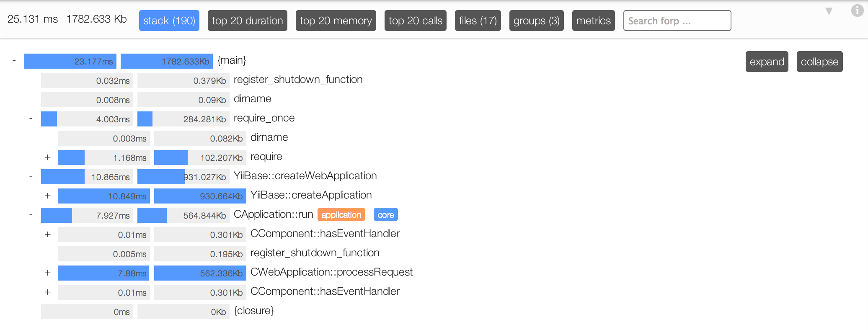Collapse the YiiBase::createWebApplication node
The width and height of the screenshot is (868, 330).
click(31, 176)
